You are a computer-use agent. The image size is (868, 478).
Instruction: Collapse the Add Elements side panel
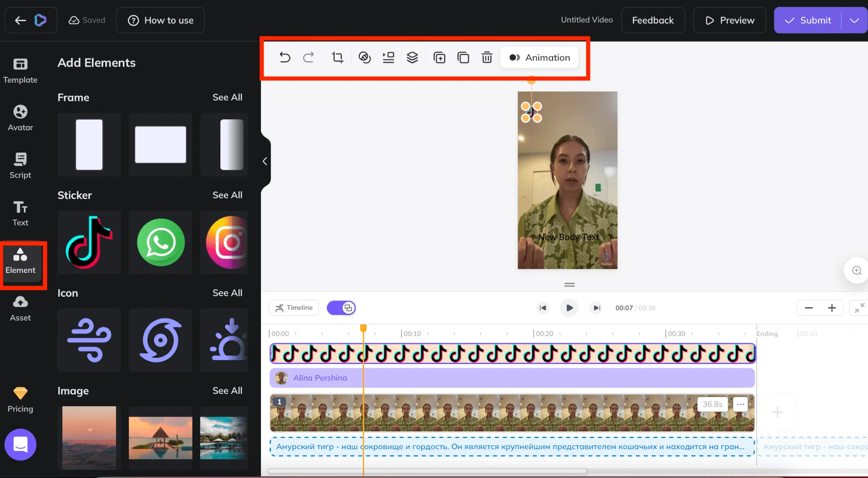(x=265, y=161)
